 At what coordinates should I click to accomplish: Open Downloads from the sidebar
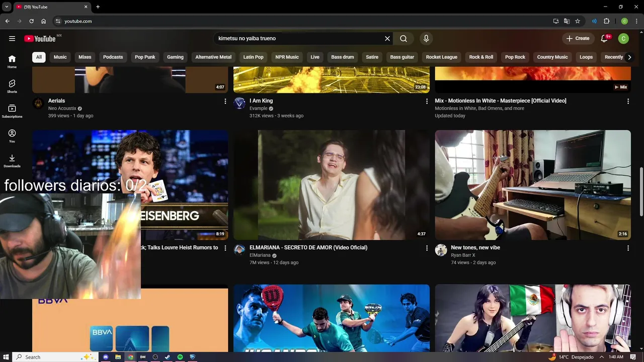click(12, 160)
